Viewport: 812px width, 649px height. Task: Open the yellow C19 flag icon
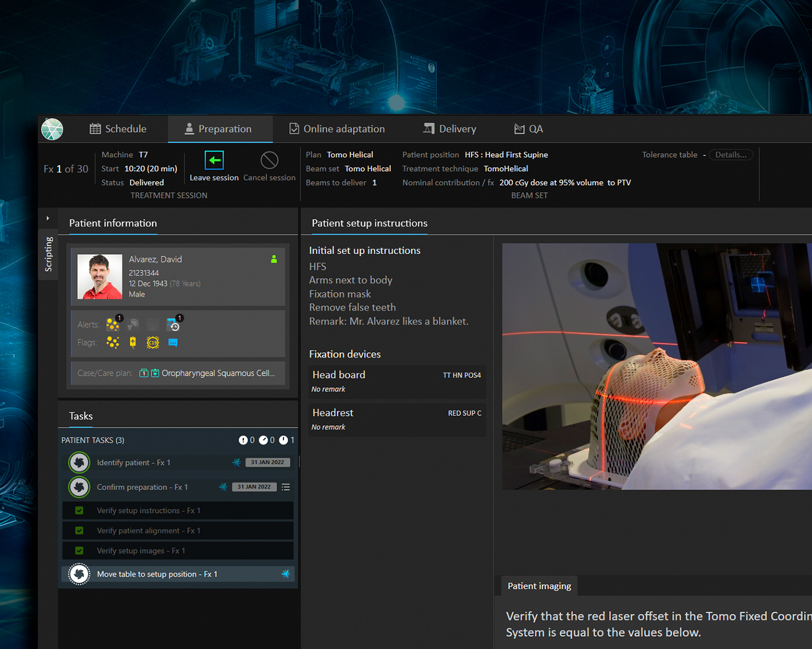[x=153, y=343]
